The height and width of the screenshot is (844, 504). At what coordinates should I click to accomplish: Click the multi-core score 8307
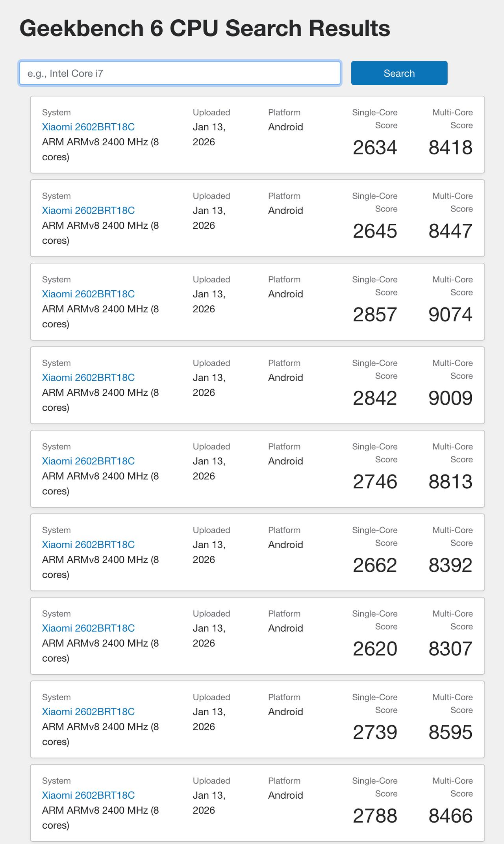tap(450, 649)
